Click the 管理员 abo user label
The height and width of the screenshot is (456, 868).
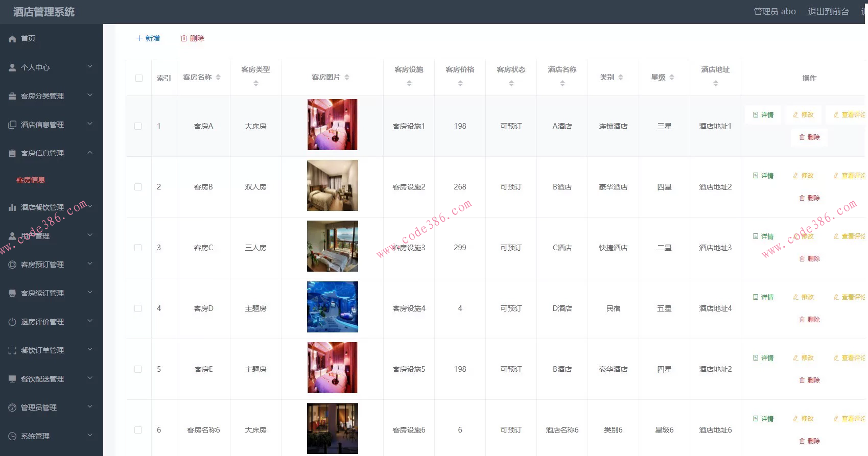[x=775, y=11]
